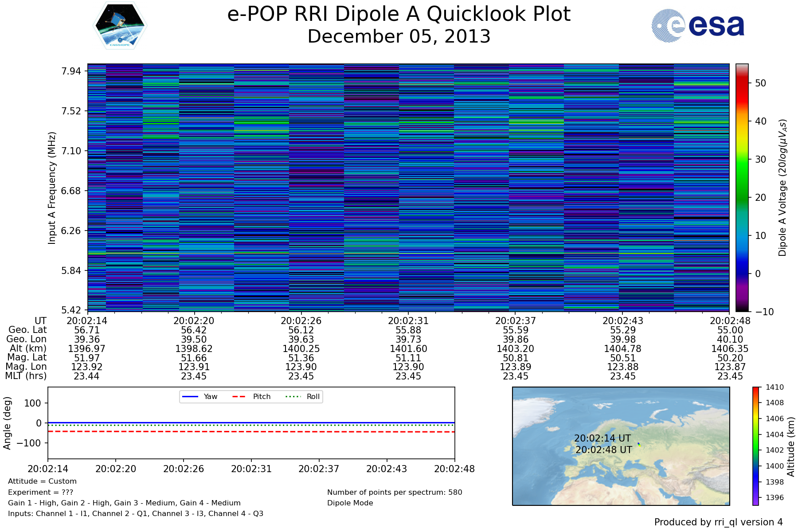
Task: Click the 20:02:48 UT label on the map
Action: [x=603, y=450]
